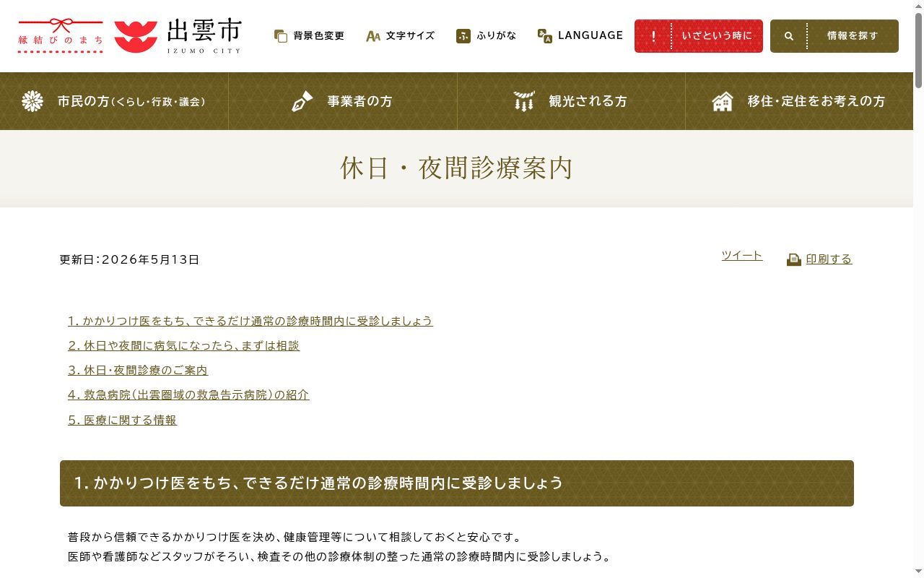The height and width of the screenshot is (578, 924).
Task: Jump to section 2. 休日や夜間に病気になったら
Action: tap(184, 346)
